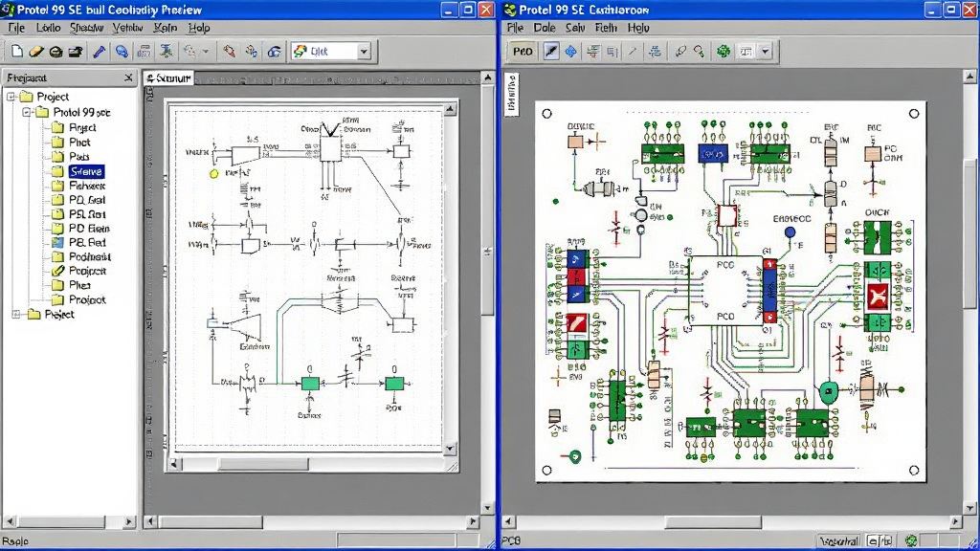Open the Help menu in the right PCB window

pyautogui.click(x=638, y=28)
